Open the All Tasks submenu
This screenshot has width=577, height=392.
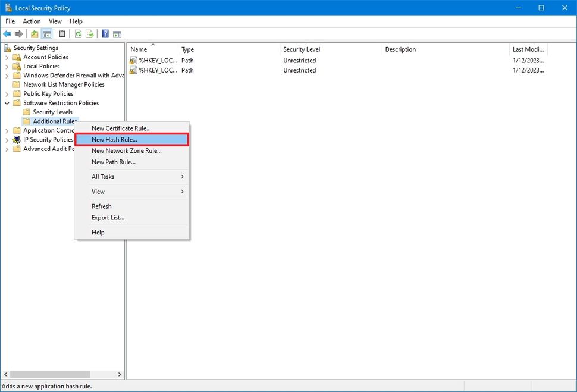coord(102,177)
